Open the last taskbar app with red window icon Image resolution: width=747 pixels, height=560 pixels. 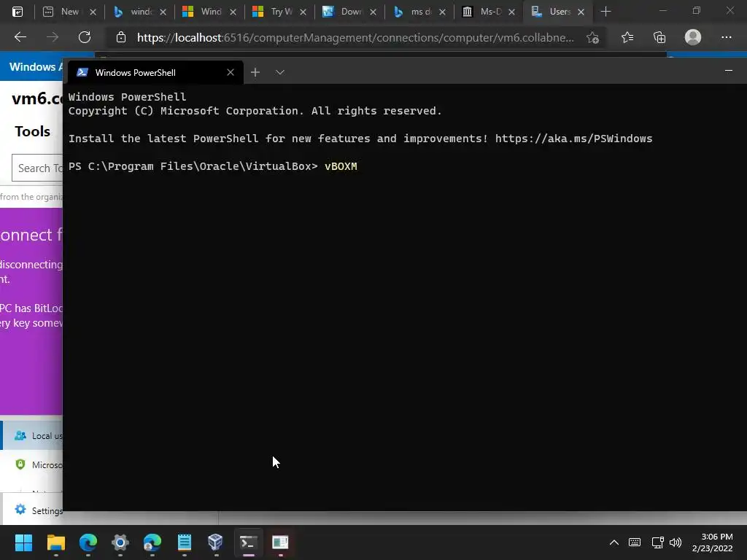click(x=280, y=542)
